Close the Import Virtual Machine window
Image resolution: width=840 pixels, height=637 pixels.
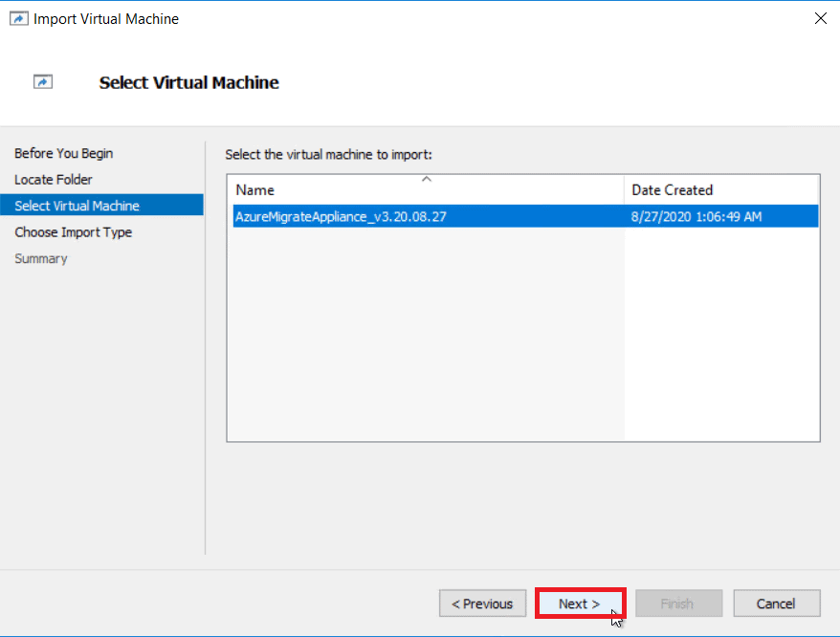coord(820,17)
